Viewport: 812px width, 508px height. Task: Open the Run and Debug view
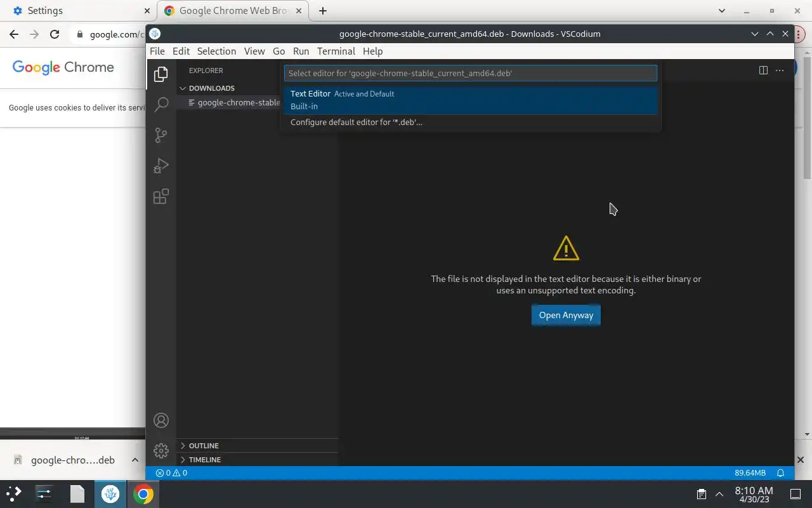[161, 166]
